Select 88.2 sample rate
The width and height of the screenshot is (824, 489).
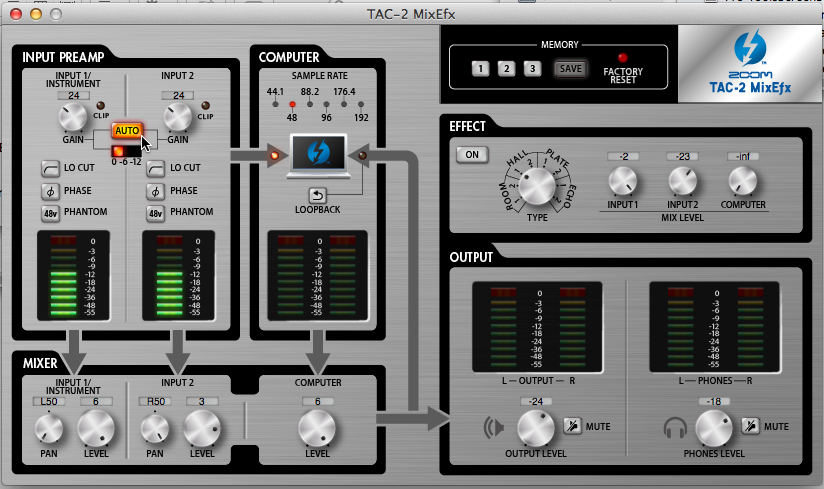(310, 104)
